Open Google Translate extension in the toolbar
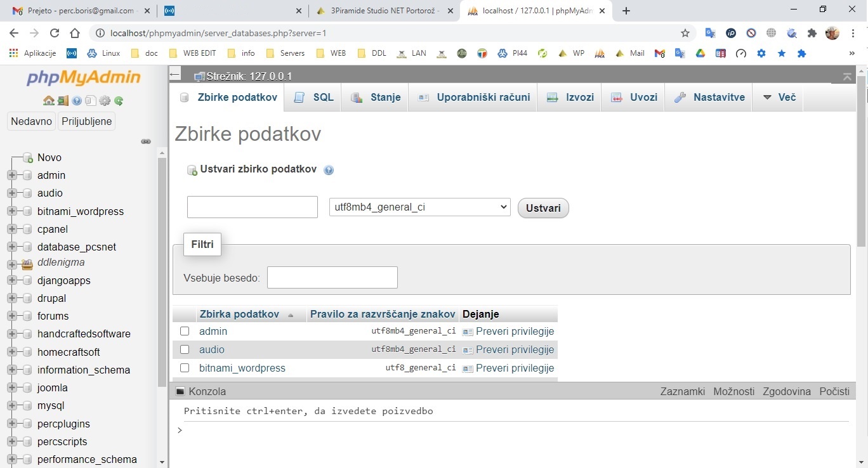This screenshot has width=868, height=468. (711, 34)
